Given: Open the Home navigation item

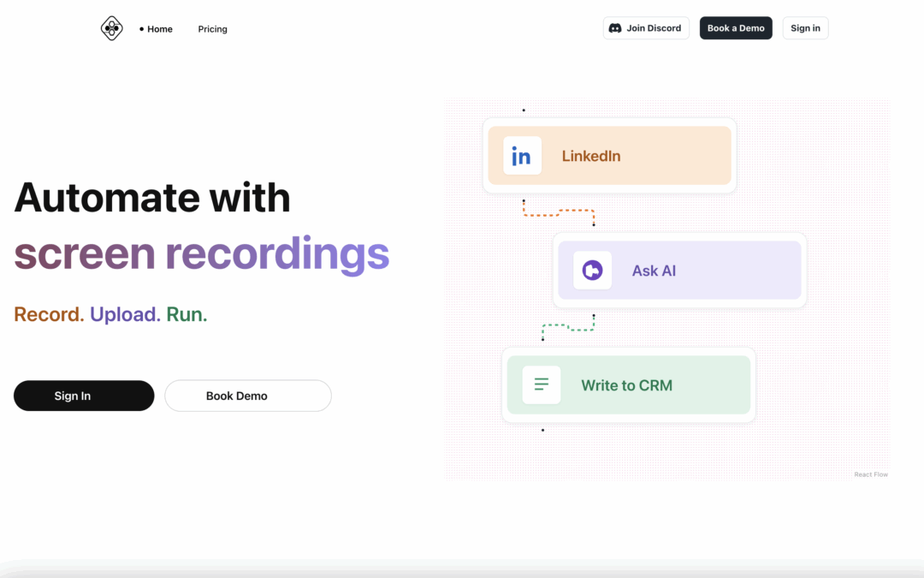Looking at the screenshot, I should 159,29.
